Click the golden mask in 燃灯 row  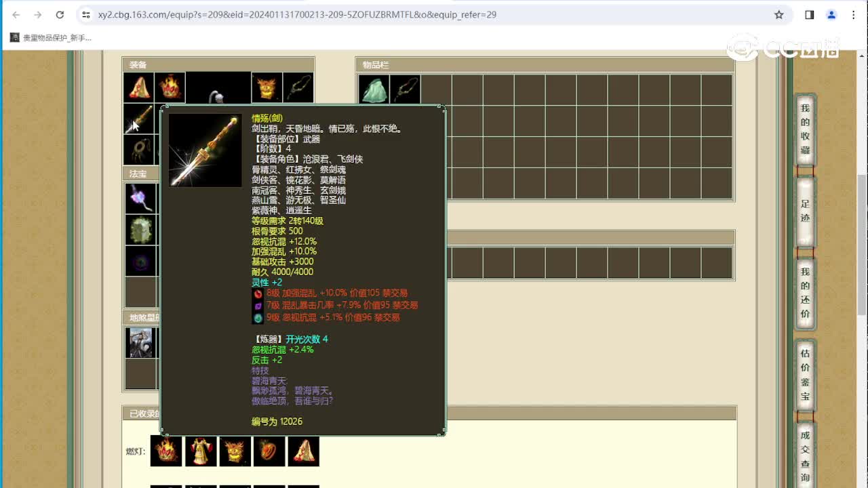point(235,451)
